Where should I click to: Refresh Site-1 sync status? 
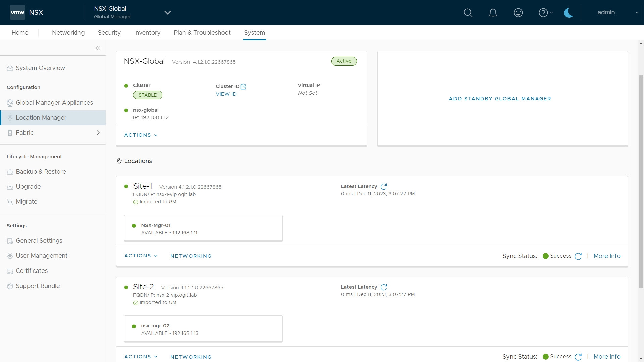pyautogui.click(x=578, y=256)
